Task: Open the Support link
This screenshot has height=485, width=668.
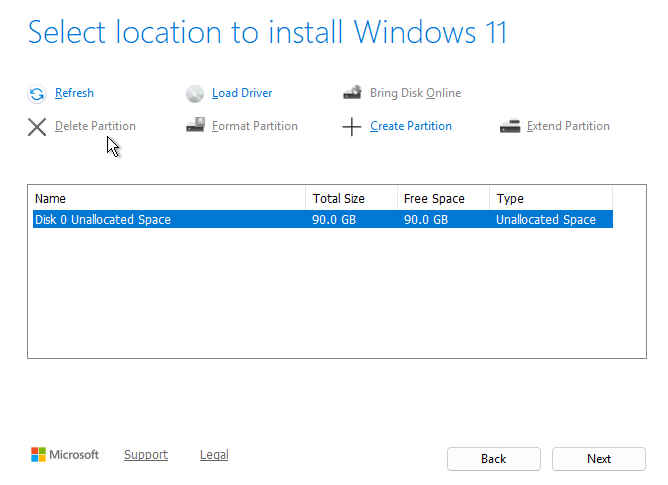Action: (x=146, y=455)
